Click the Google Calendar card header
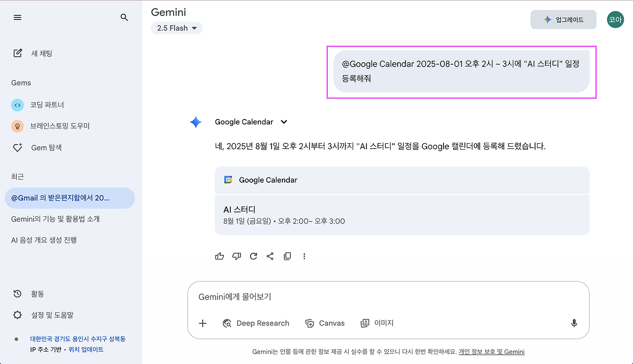The height and width of the screenshot is (364, 633). point(402,180)
